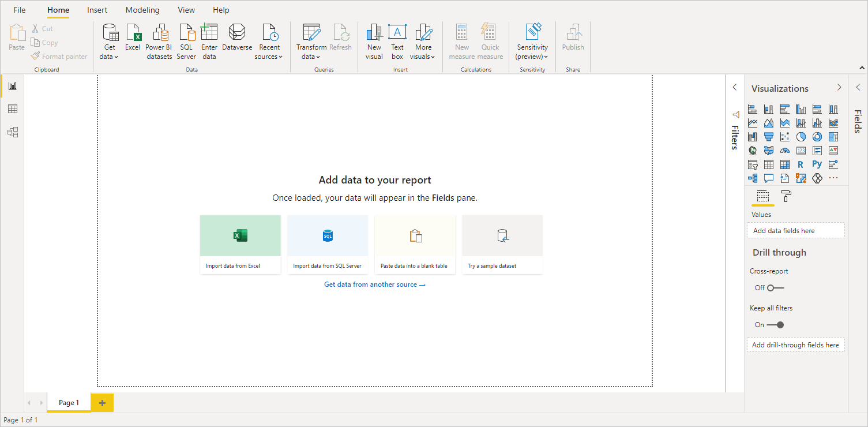Image resolution: width=868 pixels, height=427 pixels.
Task: Select the Key influencers visual
Action: pos(833,164)
